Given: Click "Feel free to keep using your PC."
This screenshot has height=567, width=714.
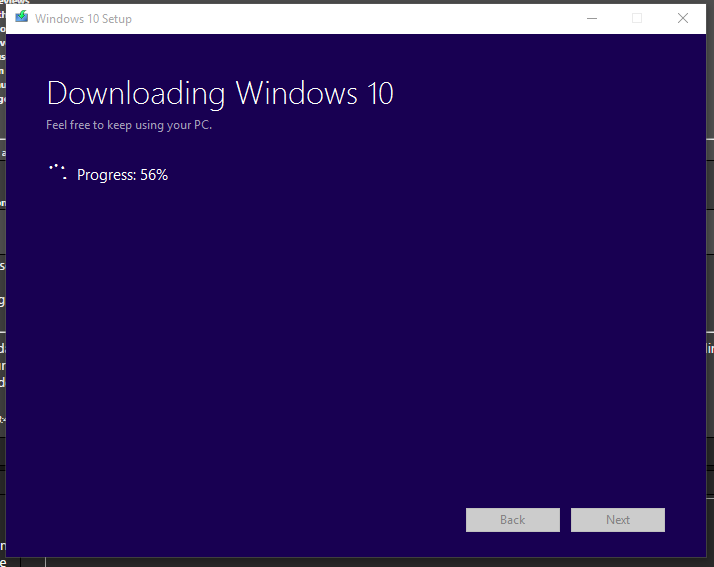Looking at the screenshot, I should point(129,125).
